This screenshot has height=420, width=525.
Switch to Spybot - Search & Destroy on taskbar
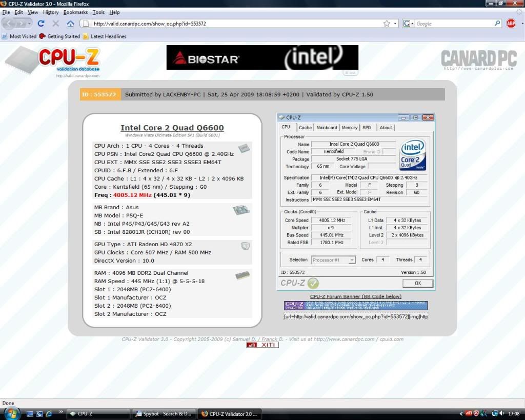click(x=164, y=414)
